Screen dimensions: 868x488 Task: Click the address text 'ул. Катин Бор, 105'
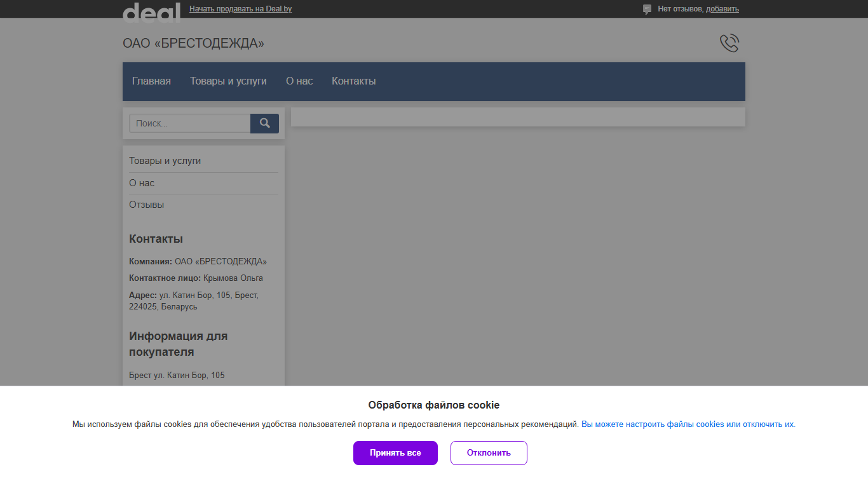(x=196, y=295)
